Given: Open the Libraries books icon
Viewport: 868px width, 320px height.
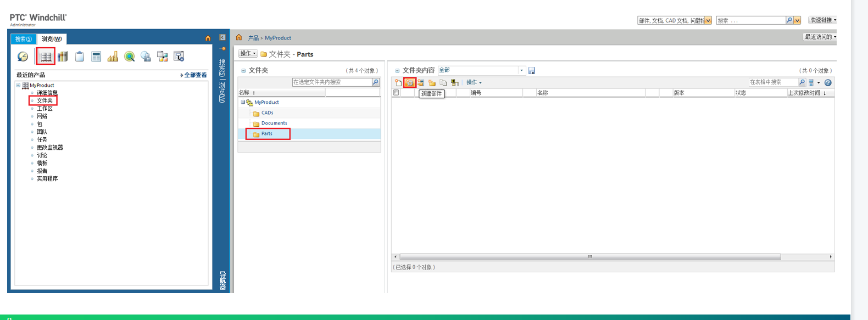Looking at the screenshot, I should coord(63,56).
